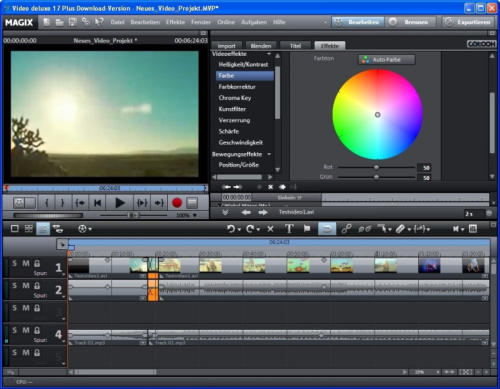Select Kunstfilter effect
Viewport: 500px width, 389px height.
coord(232,109)
